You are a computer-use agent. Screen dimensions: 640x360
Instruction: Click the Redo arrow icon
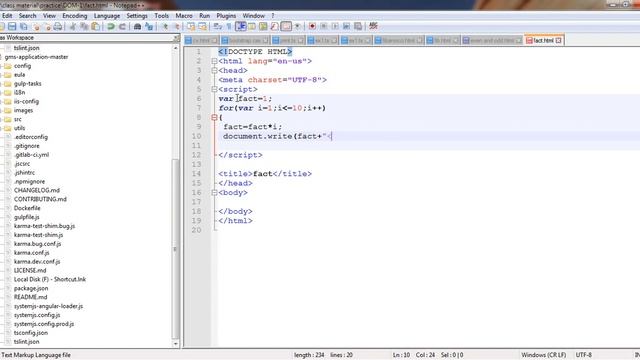click(122, 27)
